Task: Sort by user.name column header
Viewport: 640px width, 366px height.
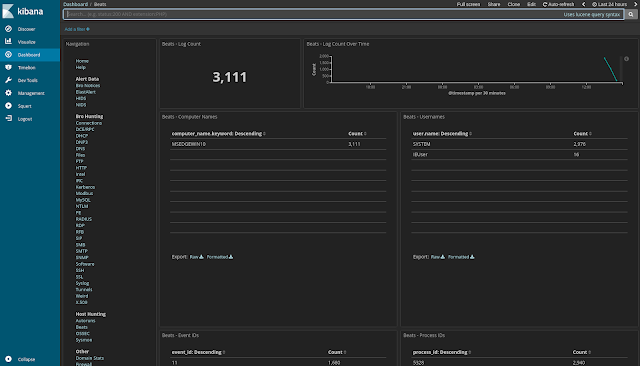Action: point(442,134)
